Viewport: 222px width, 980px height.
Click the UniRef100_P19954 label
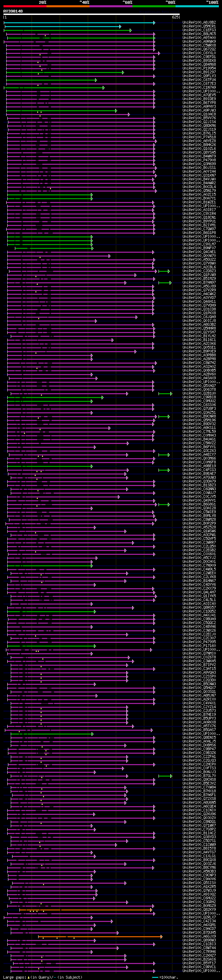pyautogui.click(x=199, y=68)
